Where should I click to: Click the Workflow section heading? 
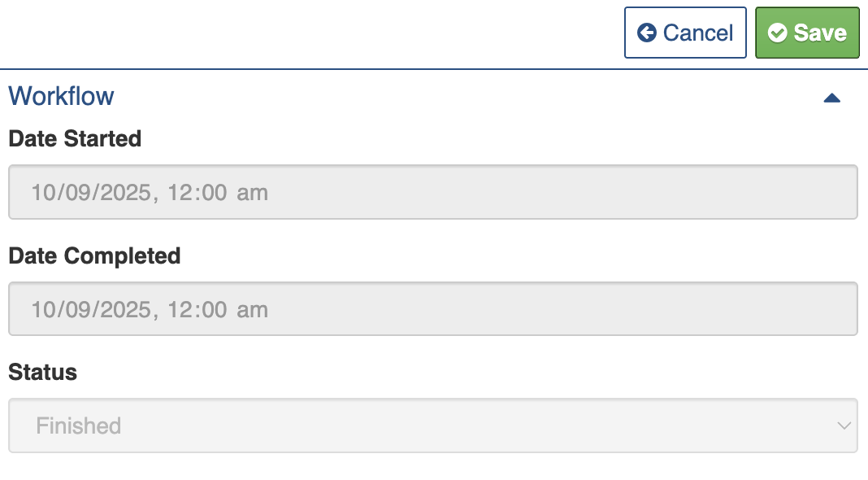[61, 96]
